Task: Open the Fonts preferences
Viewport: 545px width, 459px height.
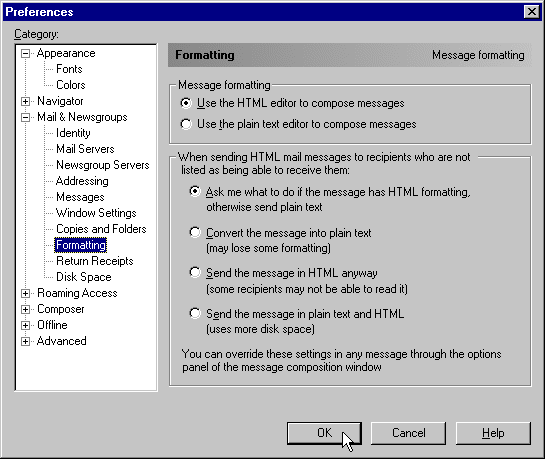Action: tap(69, 69)
